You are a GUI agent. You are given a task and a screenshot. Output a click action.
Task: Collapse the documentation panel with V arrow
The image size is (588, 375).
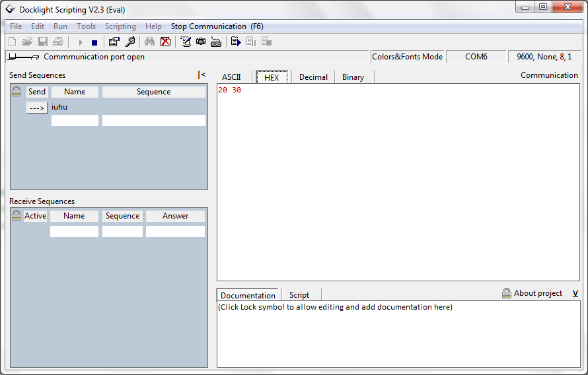click(x=575, y=293)
